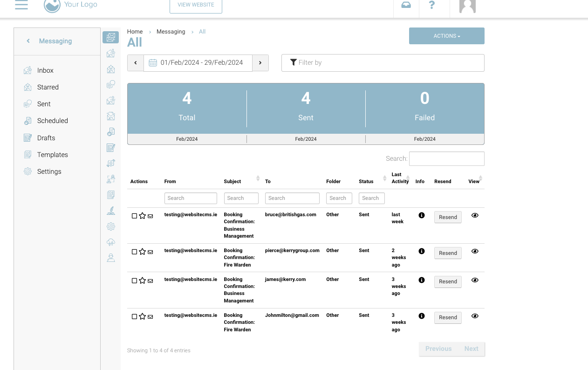View the pierce@kerrygroup.com message via eye icon
This screenshot has height=370, width=588.
coord(475,251)
